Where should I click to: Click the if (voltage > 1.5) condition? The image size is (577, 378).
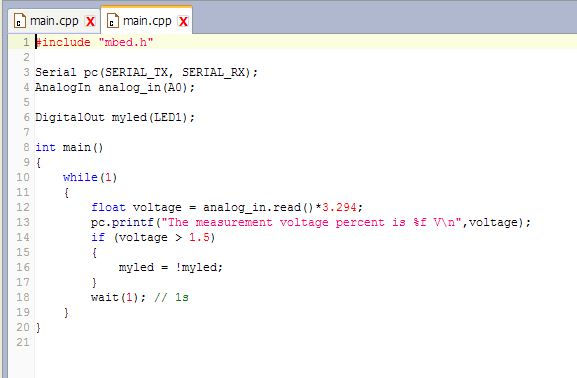[153, 237]
